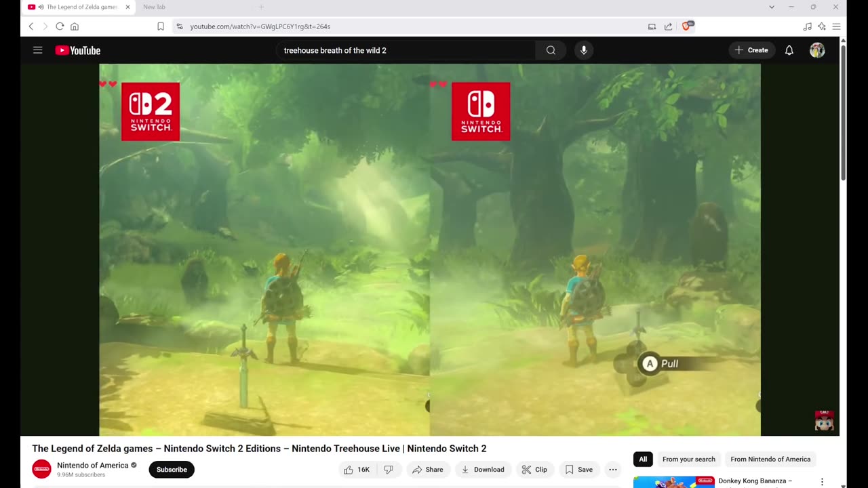Save the video to a playlist
The image size is (868, 488).
click(x=579, y=470)
